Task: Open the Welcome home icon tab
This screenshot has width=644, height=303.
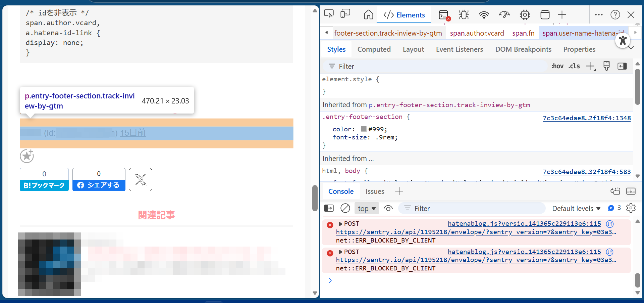Action: 368,15
